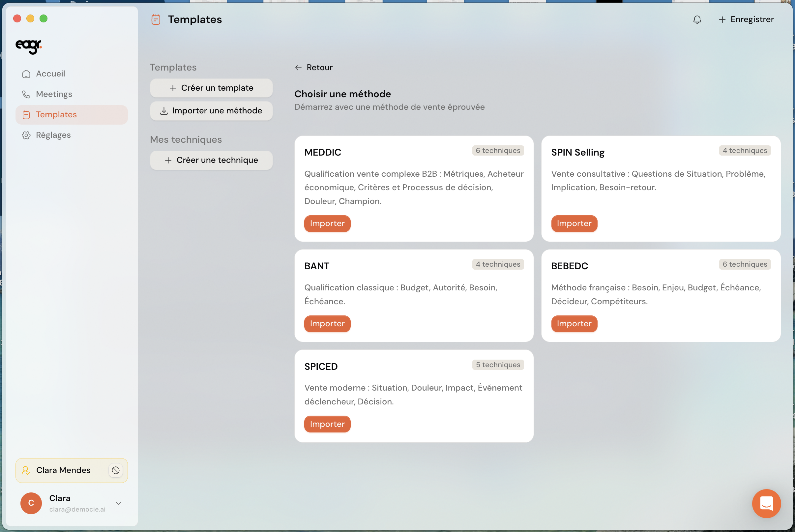
Task: Click the Meetings phone icon
Action: (26, 94)
